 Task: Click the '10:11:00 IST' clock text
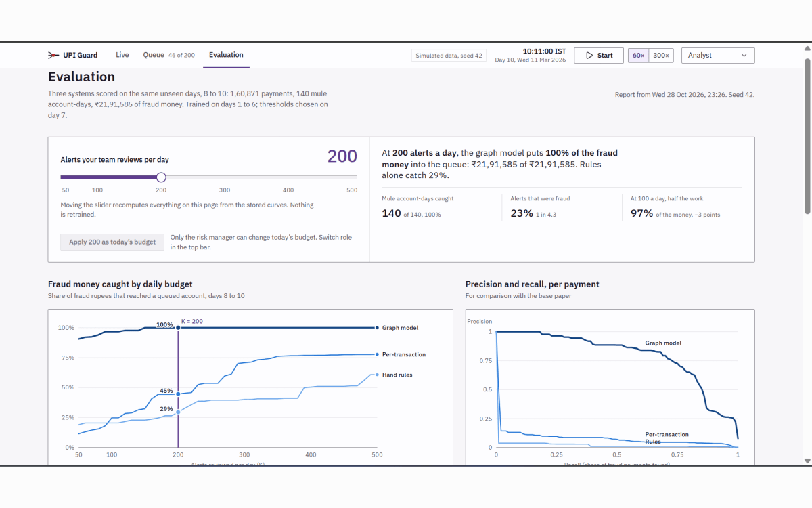click(545, 51)
